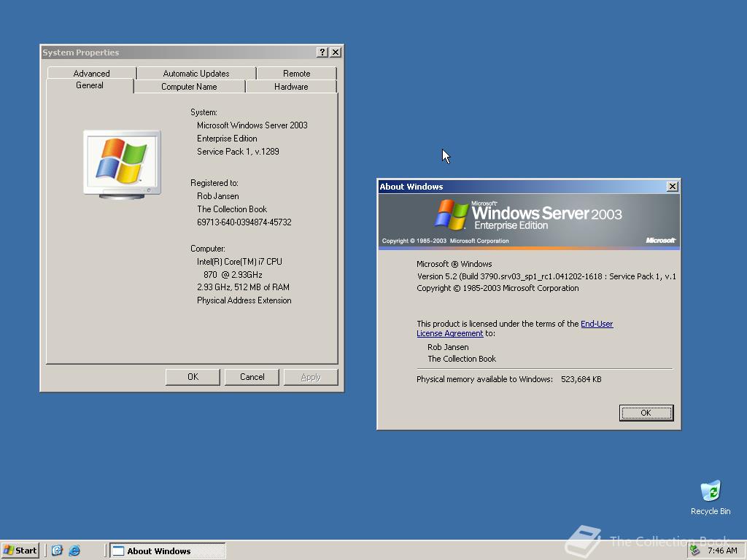Click the 7:46 AM system clock
Screen dimensions: 747x560
pos(722,551)
